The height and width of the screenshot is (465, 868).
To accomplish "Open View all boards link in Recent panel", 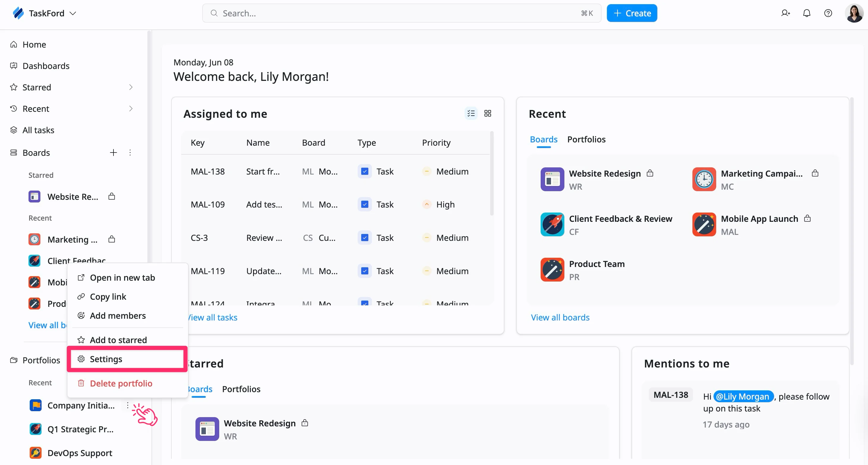I will coord(560,317).
